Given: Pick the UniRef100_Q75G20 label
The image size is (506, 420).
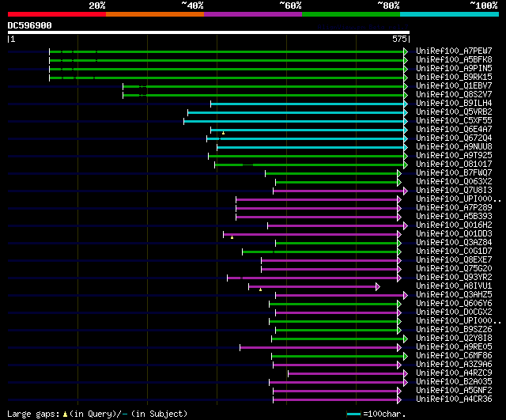Looking at the screenshot, I should [454, 269].
